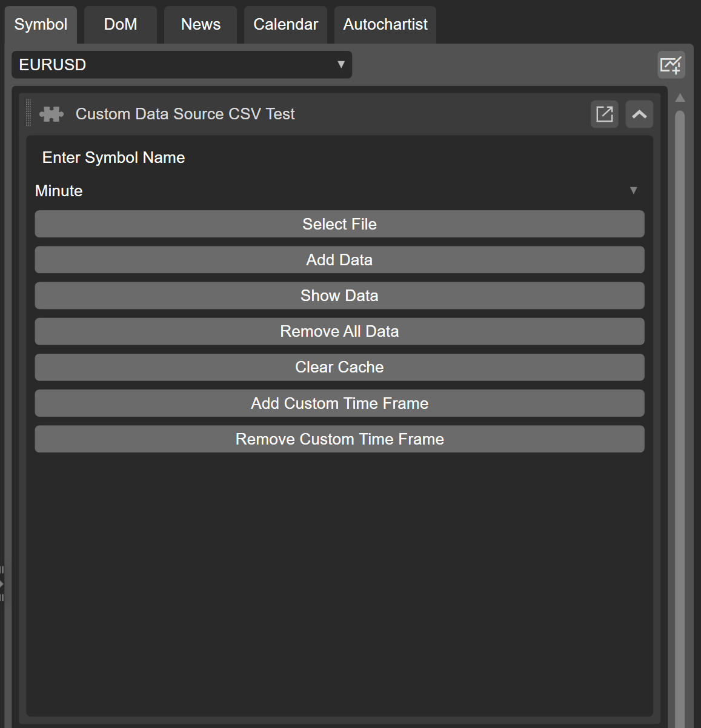Image resolution: width=701 pixels, height=728 pixels.
Task: Hit the Clear Cache button
Action: click(x=339, y=367)
